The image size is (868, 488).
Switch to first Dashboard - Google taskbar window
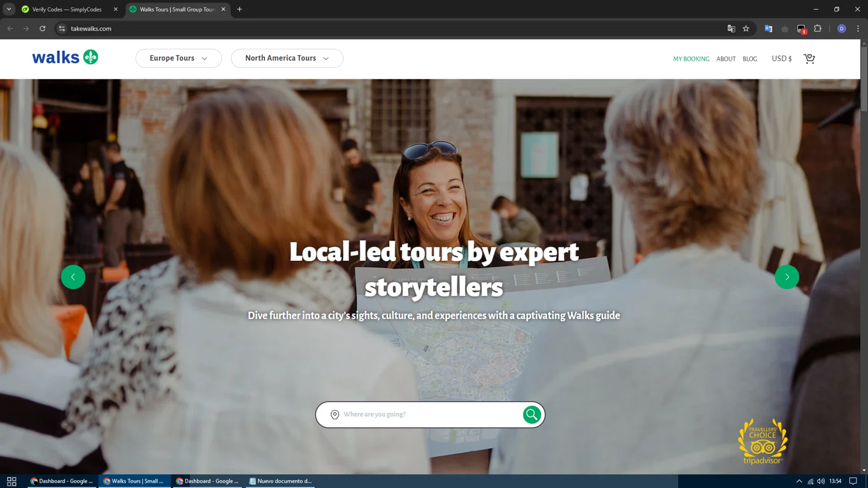point(62,481)
